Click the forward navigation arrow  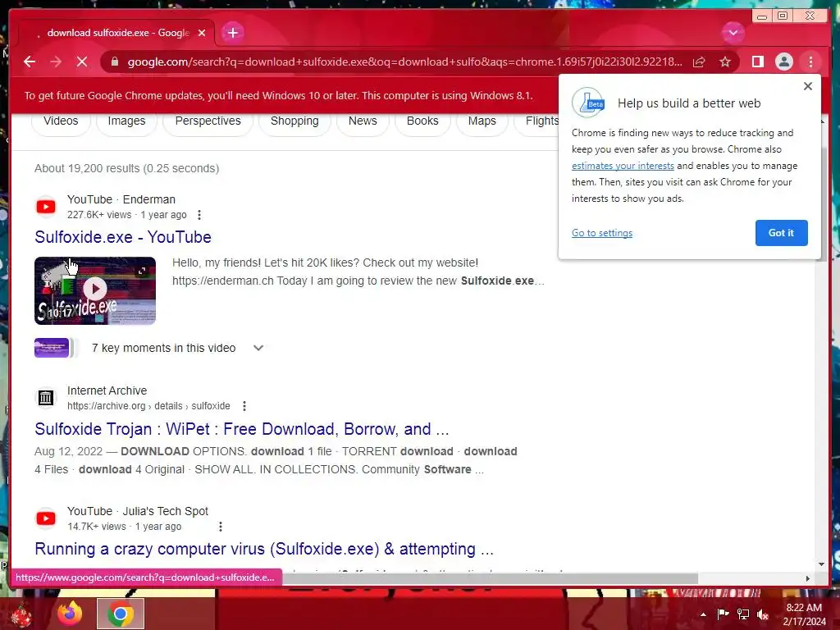coord(56,62)
